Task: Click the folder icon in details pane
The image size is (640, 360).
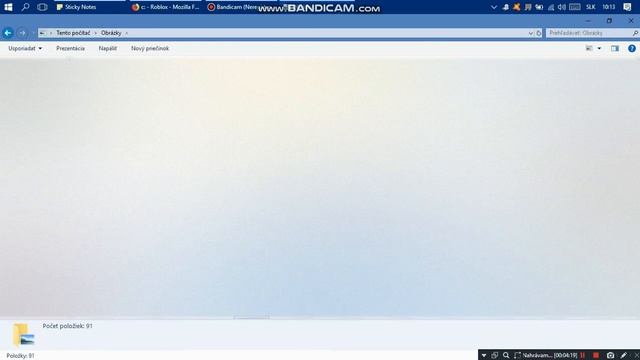Action: (x=24, y=334)
